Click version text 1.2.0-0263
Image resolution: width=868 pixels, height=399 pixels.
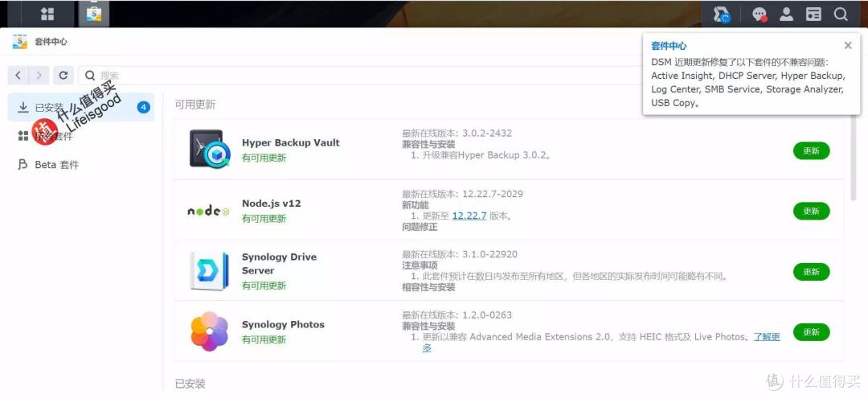coord(487,315)
